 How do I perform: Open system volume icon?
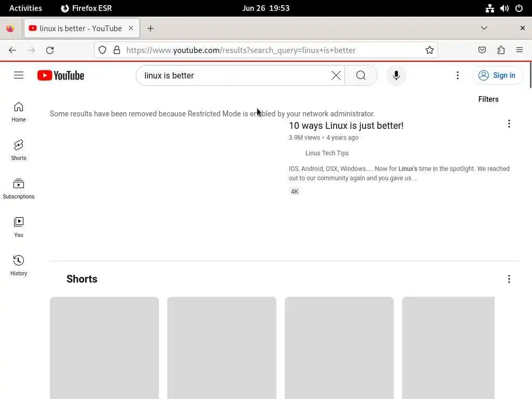[x=504, y=8]
